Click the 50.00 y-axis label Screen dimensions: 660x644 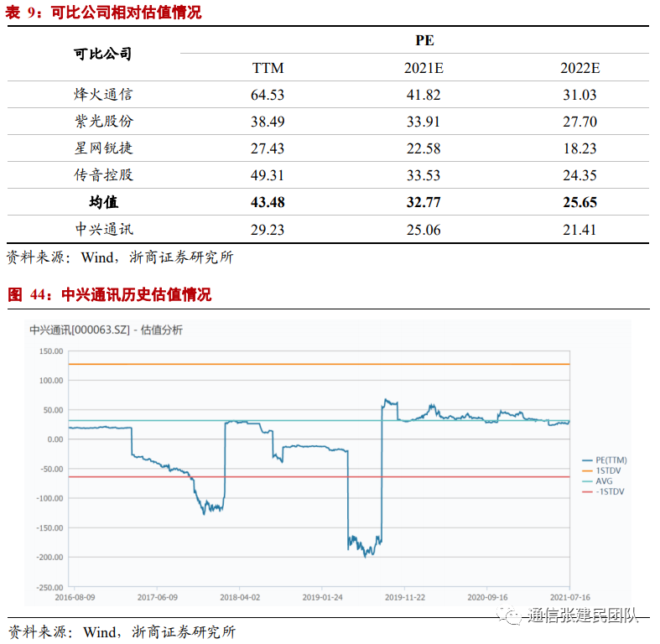53,410
